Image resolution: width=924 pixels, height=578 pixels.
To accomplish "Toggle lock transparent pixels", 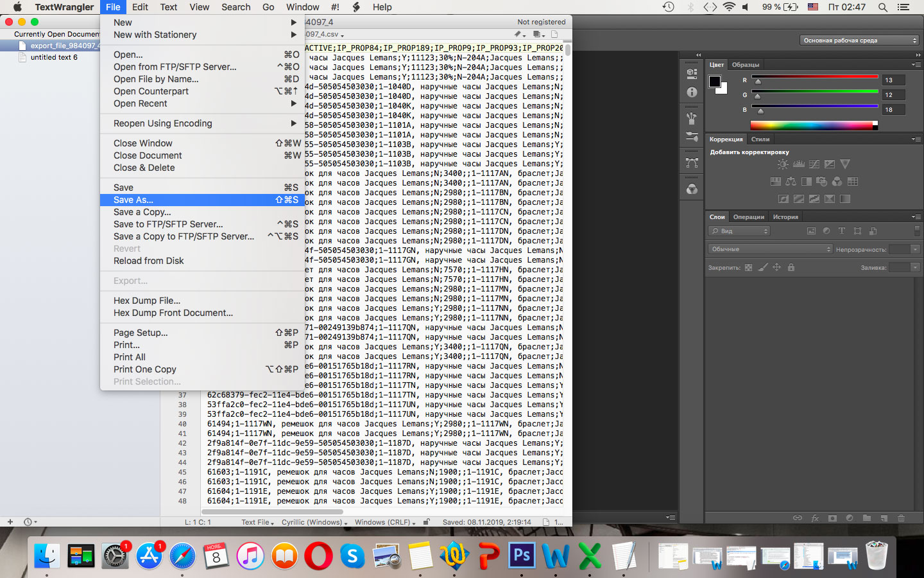I will click(748, 267).
